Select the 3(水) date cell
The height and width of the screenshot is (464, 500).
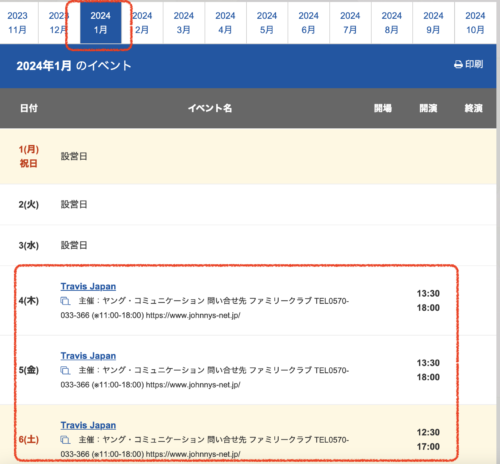point(29,245)
